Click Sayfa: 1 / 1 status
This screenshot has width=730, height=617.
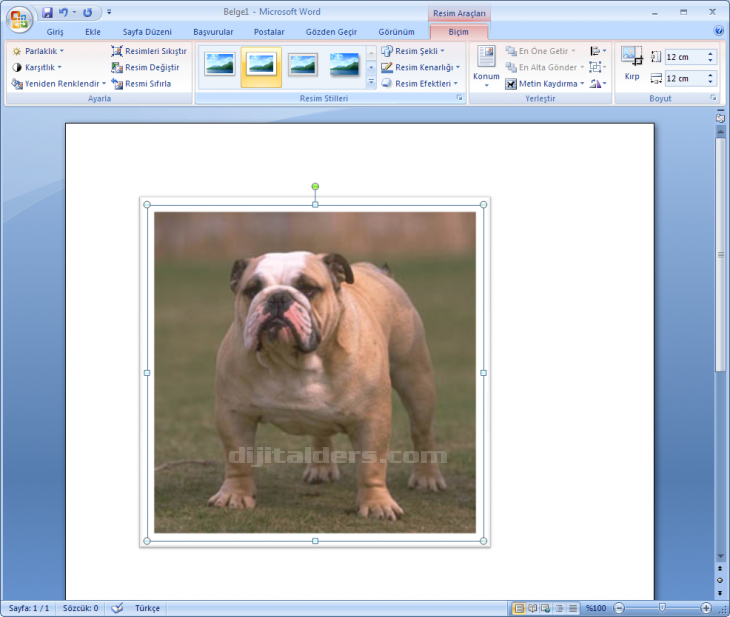coord(29,608)
